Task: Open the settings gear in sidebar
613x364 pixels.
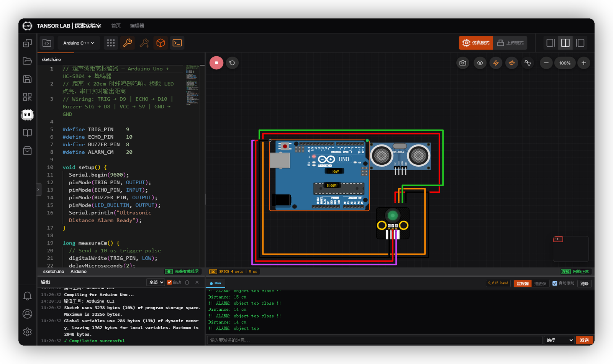Action: point(27,332)
